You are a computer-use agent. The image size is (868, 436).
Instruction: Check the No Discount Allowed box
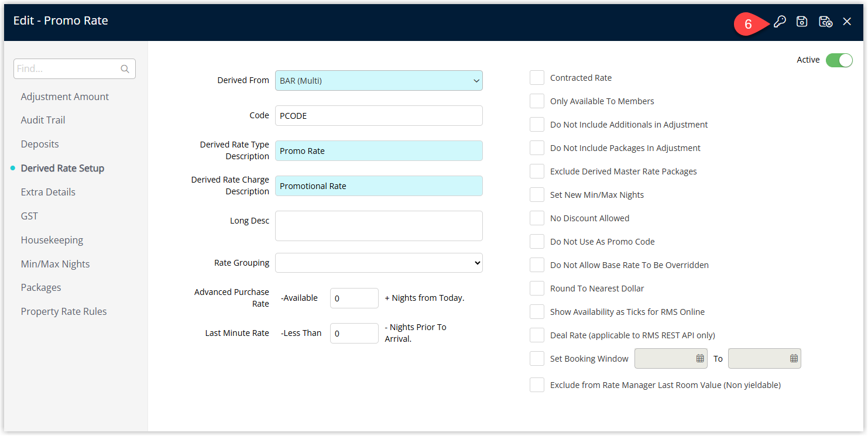pyautogui.click(x=537, y=218)
